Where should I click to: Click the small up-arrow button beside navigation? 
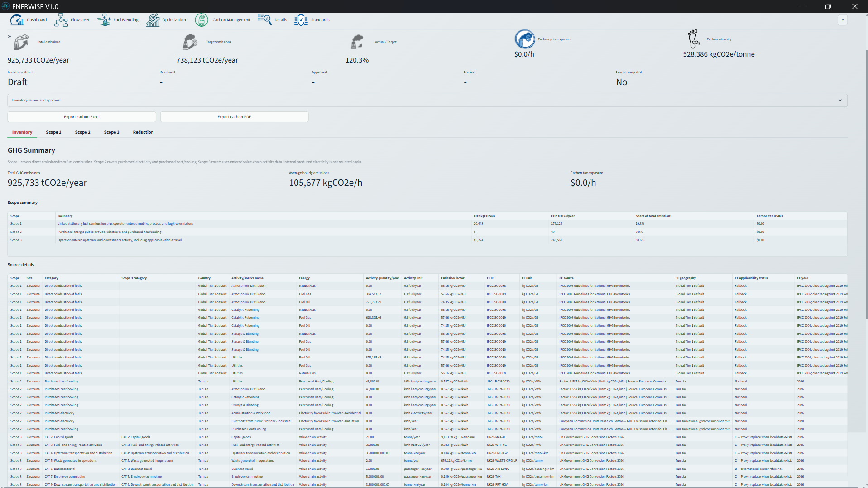[843, 20]
